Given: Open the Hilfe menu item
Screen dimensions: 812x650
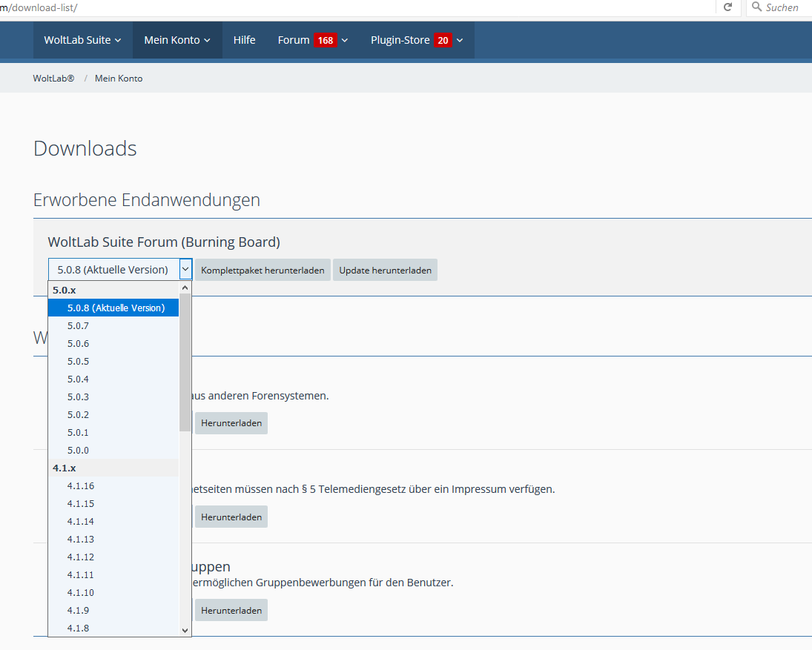Looking at the screenshot, I should (x=244, y=40).
